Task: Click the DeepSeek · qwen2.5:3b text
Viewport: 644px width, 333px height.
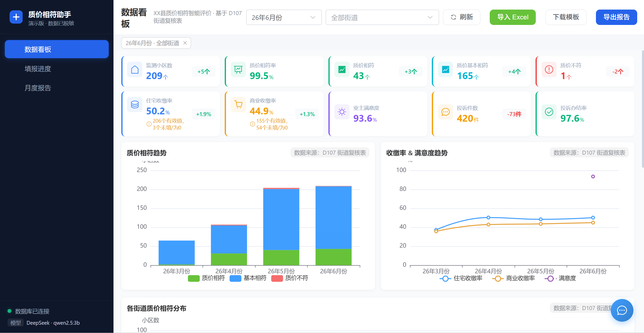Action: (x=53, y=323)
